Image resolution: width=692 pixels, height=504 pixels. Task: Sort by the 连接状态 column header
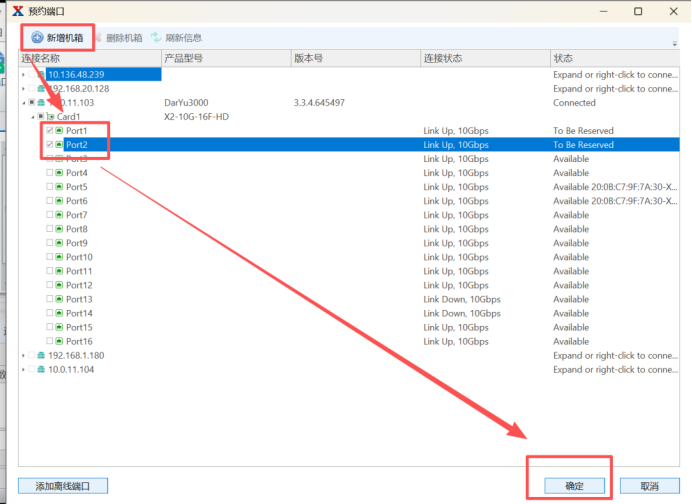(x=485, y=58)
